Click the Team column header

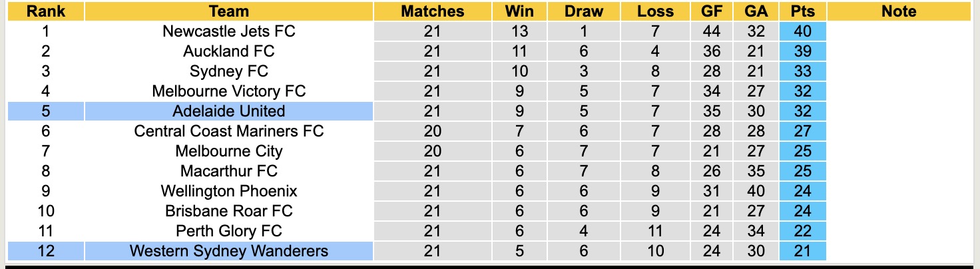click(x=228, y=11)
